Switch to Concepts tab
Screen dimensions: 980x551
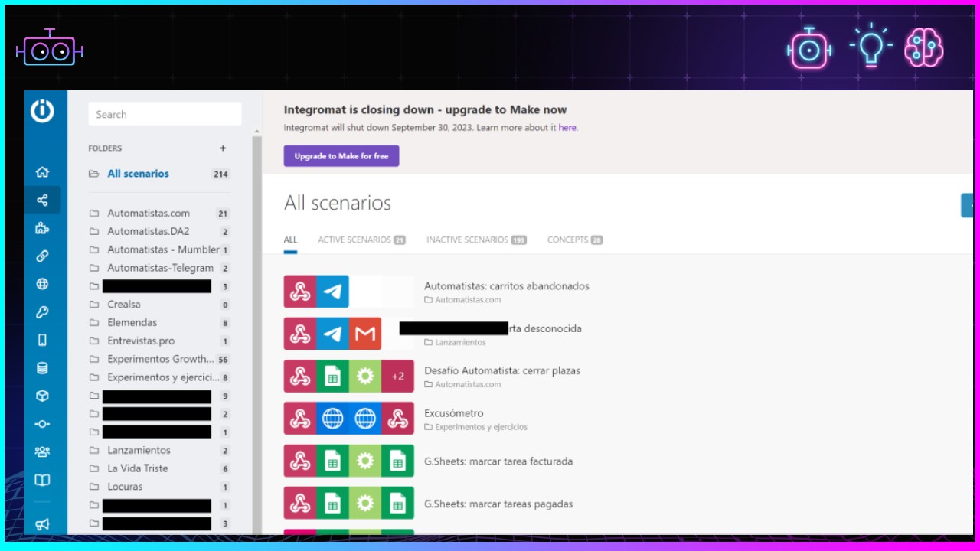[x=574, y=240]
